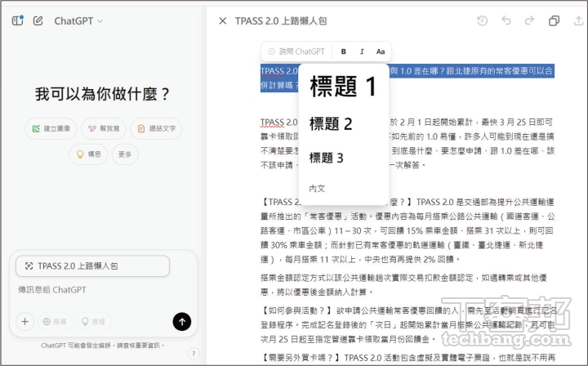
Task: Open canvas version history icon
Action: 483,20
